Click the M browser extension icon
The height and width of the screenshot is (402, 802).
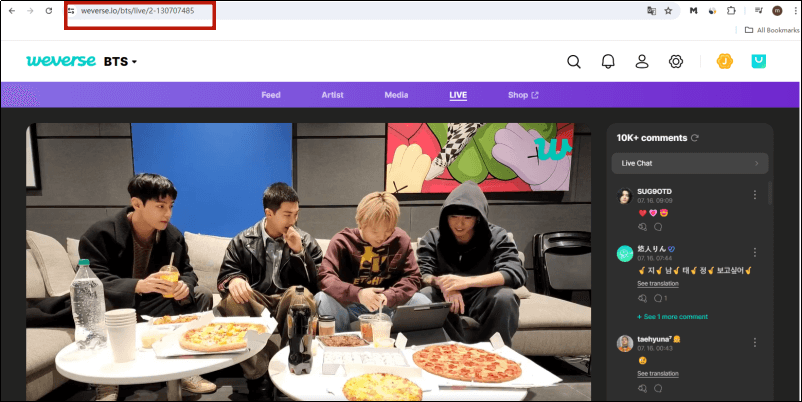(x=694, y=11)
